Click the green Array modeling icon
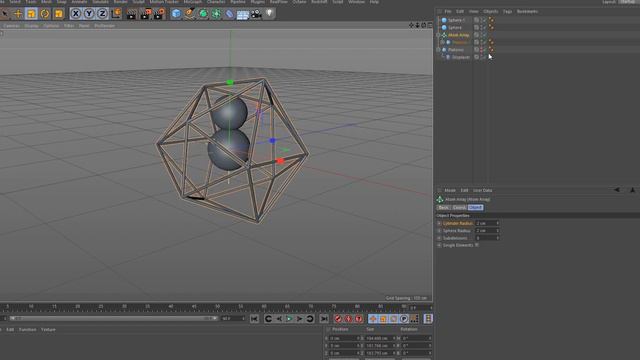The width and height of the screenshot is (640, 360). pyautogui.click(x=216, y=14)
